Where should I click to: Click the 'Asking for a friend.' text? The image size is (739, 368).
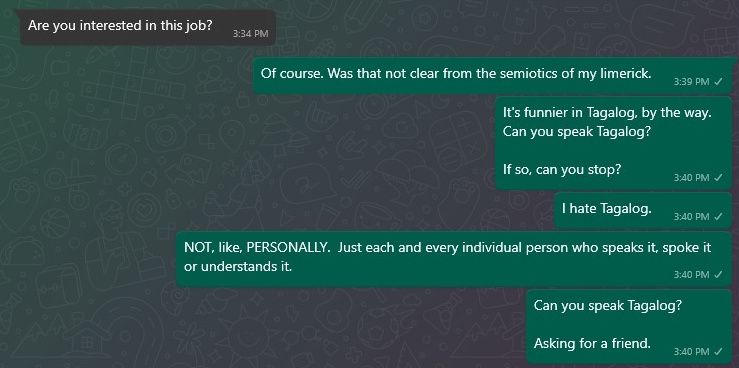592,343
